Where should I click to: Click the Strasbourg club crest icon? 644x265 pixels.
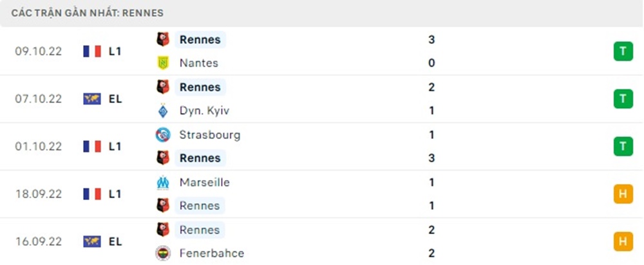coord(163,135)
